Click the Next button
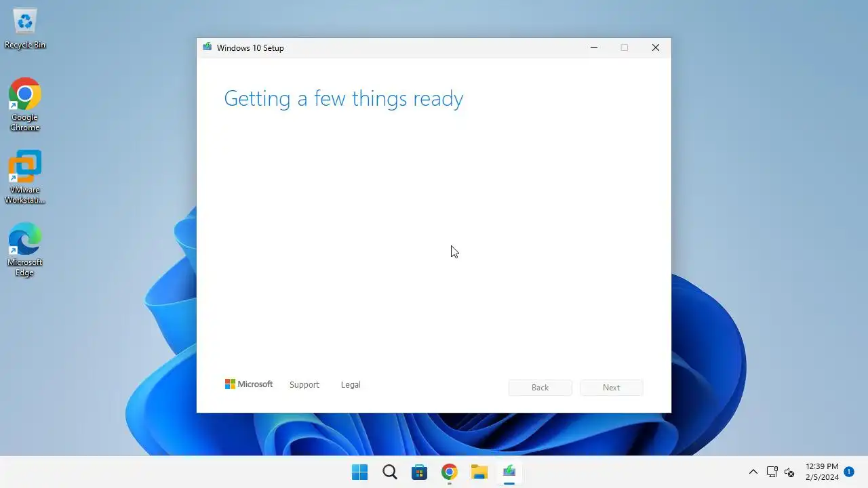 pos(611,387)
